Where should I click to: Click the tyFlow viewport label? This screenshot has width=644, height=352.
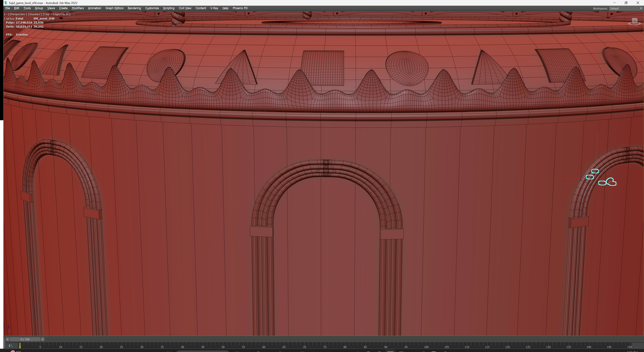(10, 19)
